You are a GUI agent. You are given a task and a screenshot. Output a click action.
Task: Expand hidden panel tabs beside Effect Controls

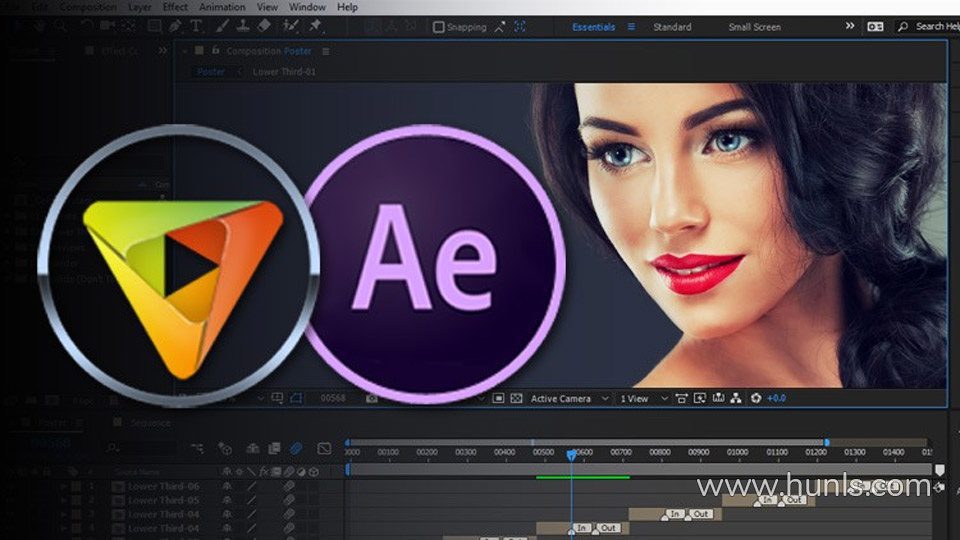click(x=162, y=51)
